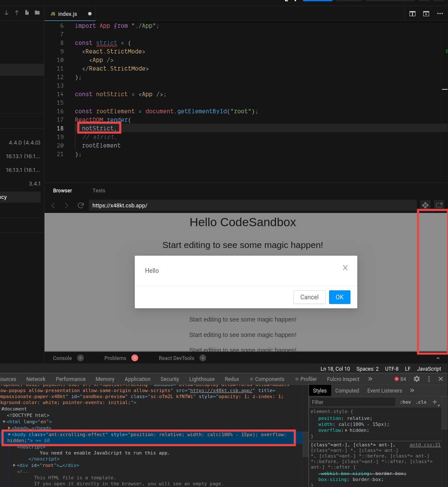Image resolution: width=448 pixels, height=487 pixels.
Task: Click the upload arrow icon in sidebar header
Action: coord(17,13)
